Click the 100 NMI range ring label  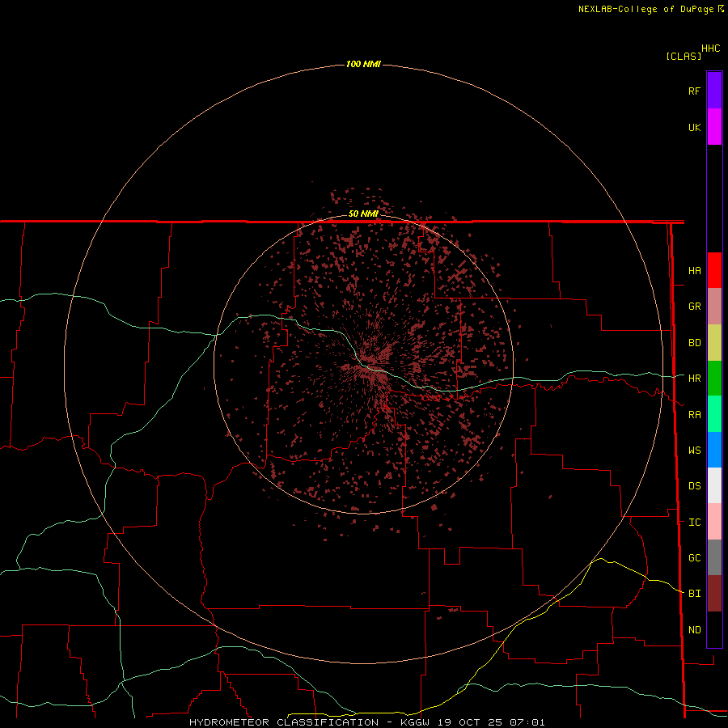(363, 64)
